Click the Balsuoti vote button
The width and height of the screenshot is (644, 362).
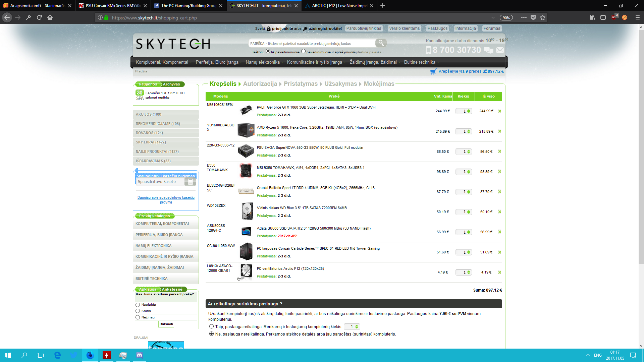166,324
